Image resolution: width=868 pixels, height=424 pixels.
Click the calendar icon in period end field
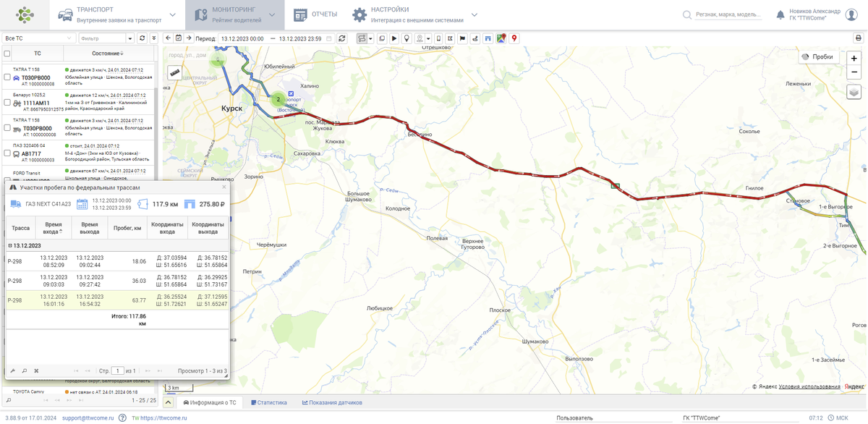pos(329,38)
